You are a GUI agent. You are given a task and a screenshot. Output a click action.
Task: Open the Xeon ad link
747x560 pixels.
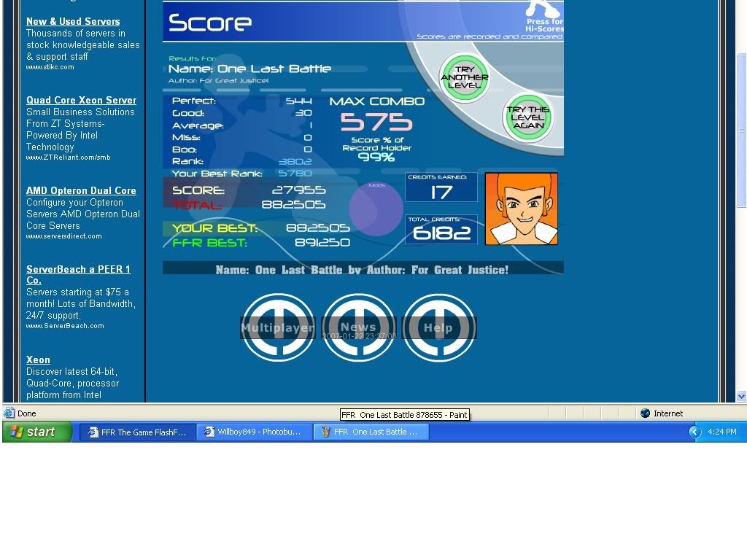(38, 360)
